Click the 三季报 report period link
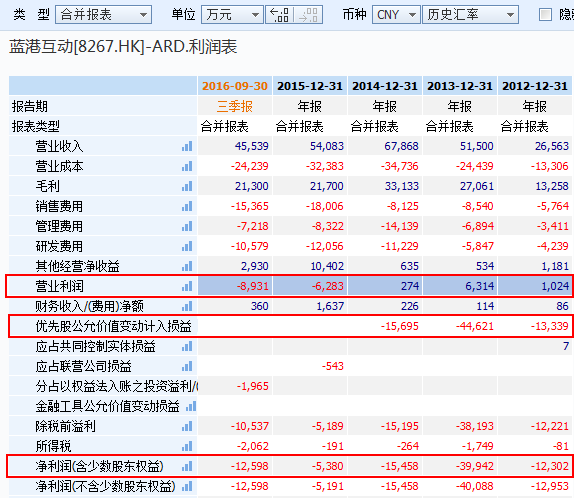The height and width of the screenshot is (498, 574). coord(235,107)
